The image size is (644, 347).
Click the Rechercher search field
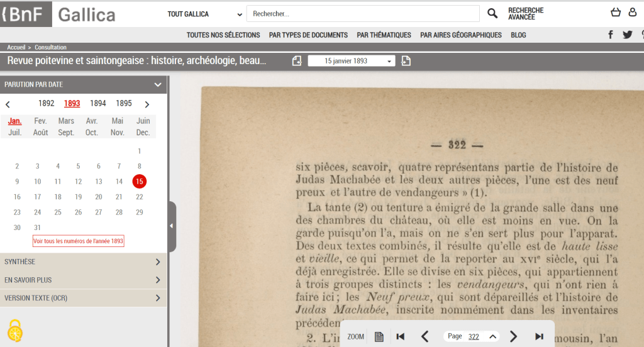pos(362,14)
